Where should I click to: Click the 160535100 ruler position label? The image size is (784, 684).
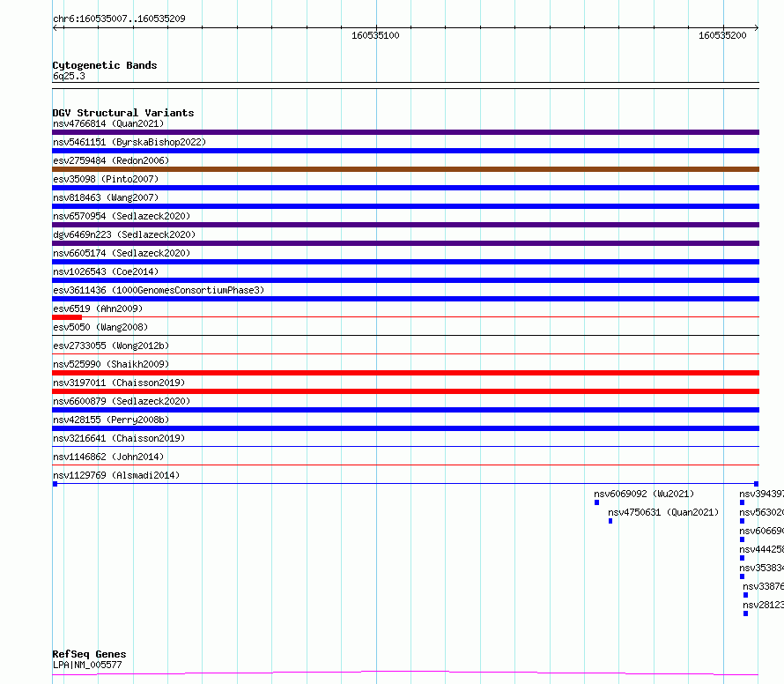pos(375,35)
